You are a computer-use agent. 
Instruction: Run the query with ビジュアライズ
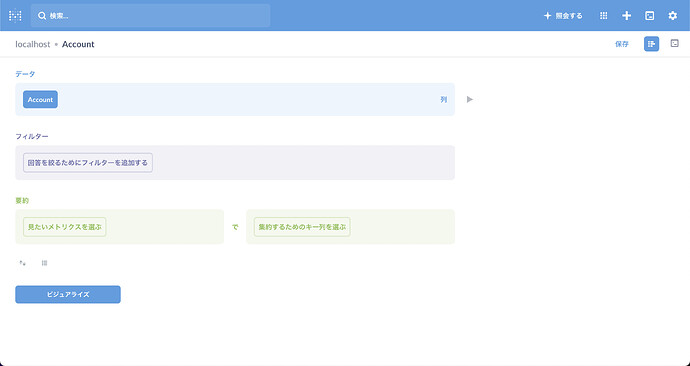68,294
